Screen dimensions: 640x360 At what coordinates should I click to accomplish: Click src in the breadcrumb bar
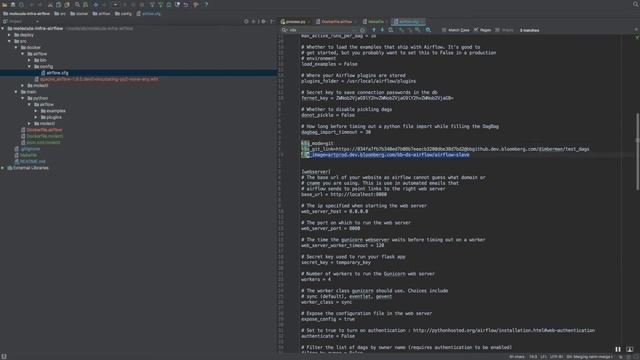click(60, 13)
